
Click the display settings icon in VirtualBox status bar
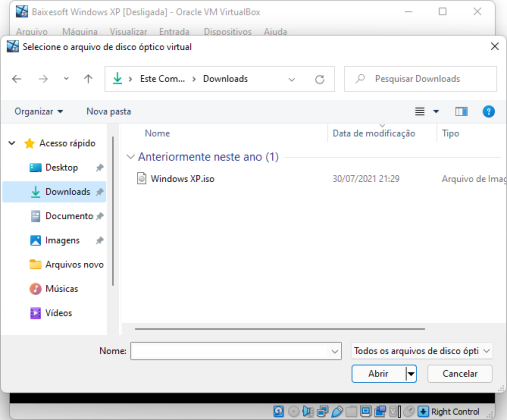(365, 412)
